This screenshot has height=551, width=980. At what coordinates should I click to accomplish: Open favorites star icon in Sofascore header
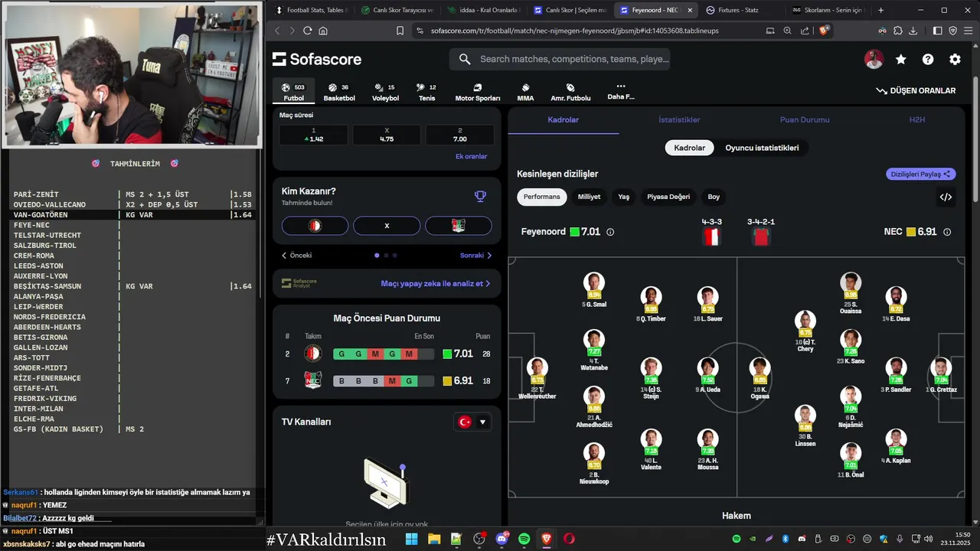(x=901, y=60)
